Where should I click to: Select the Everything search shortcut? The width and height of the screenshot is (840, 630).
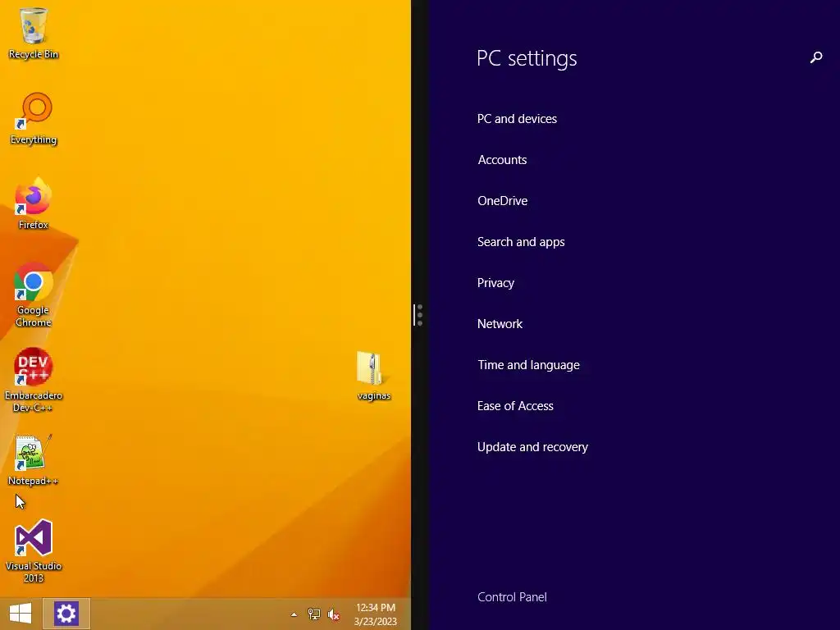[33, 118]
